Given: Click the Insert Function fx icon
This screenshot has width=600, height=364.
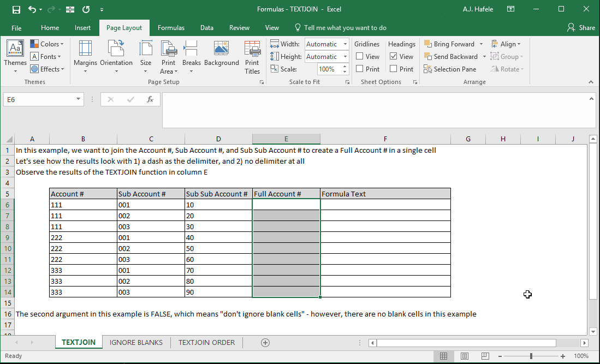Looking at the screenshot, I should [150, 99].
